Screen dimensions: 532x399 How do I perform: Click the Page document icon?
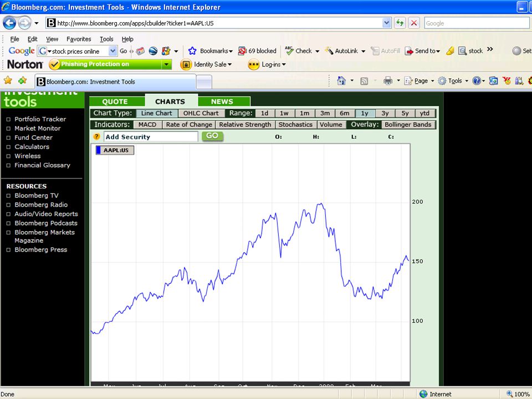pyautogui.click(x=408, y=81)
